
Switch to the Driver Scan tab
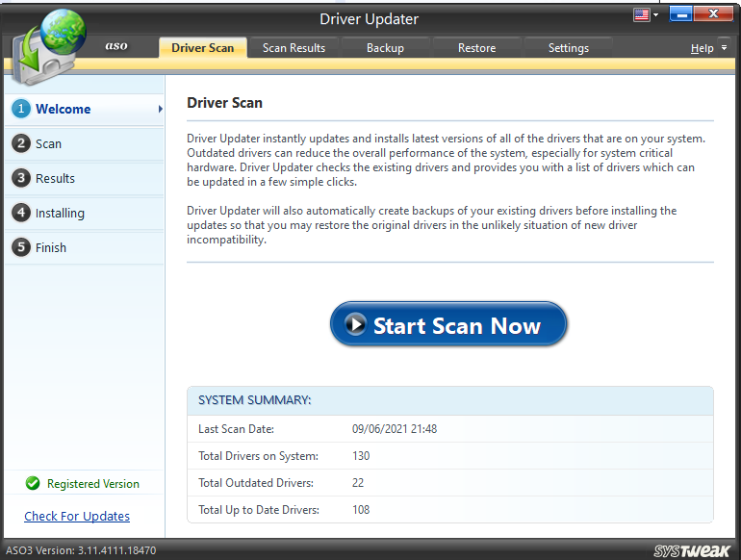pyautogui.click(x=203, y=48)
